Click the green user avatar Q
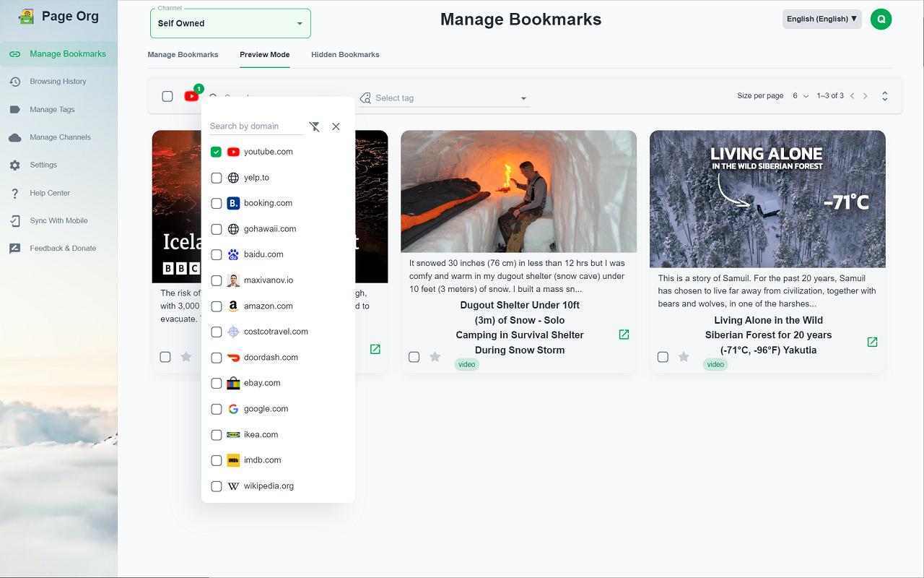The image size is (924, 578). (x=881, y=19)
